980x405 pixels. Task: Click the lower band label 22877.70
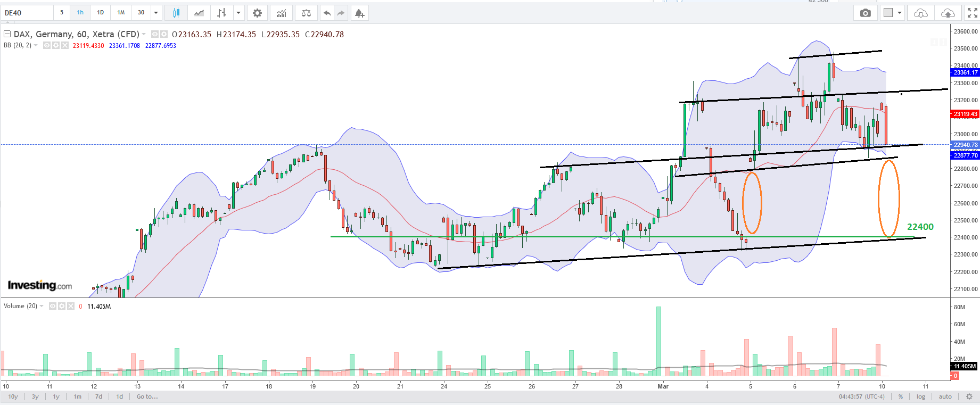tap(965, 155)
